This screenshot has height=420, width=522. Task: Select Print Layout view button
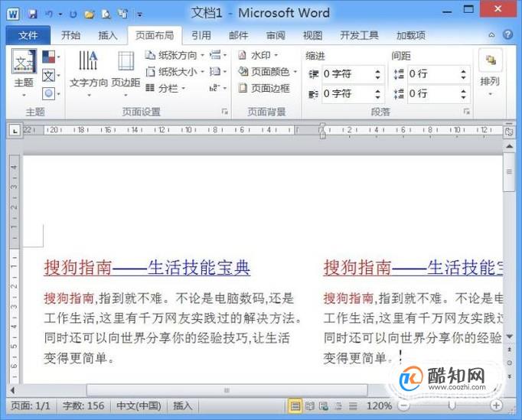[295, 405]
